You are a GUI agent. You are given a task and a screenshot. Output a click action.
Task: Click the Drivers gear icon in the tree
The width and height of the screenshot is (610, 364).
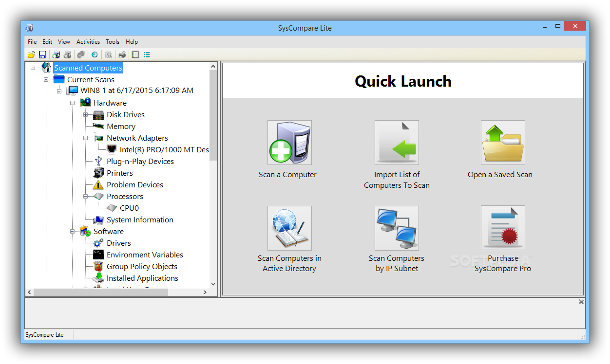[x=98, y=243]
